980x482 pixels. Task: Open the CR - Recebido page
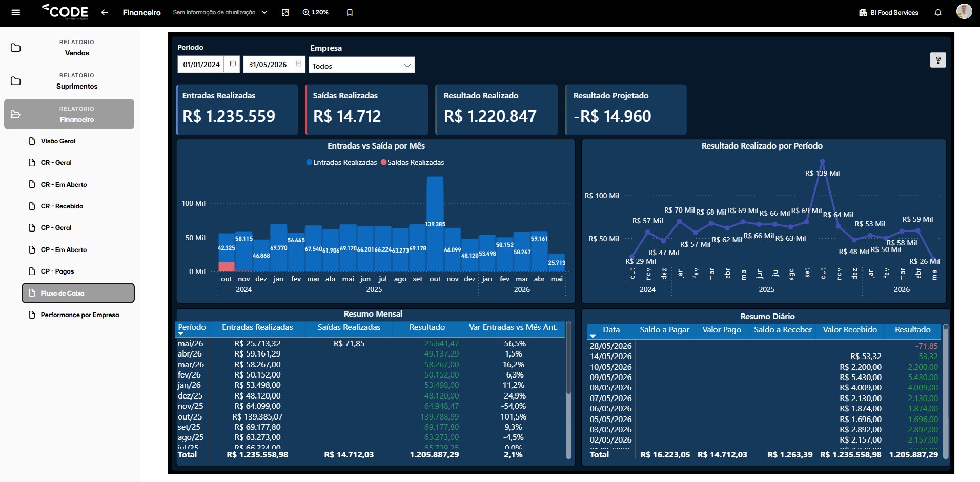click(62, 206)
